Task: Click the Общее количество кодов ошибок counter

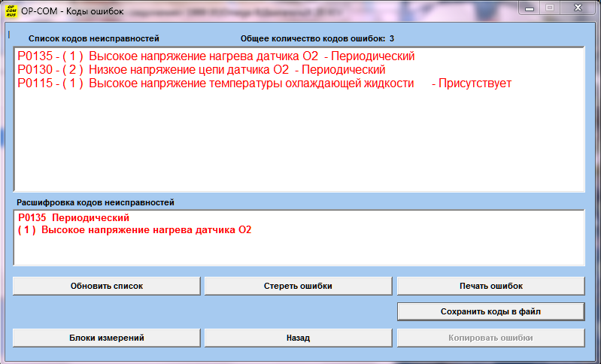Action: click(x=317, y=38)
